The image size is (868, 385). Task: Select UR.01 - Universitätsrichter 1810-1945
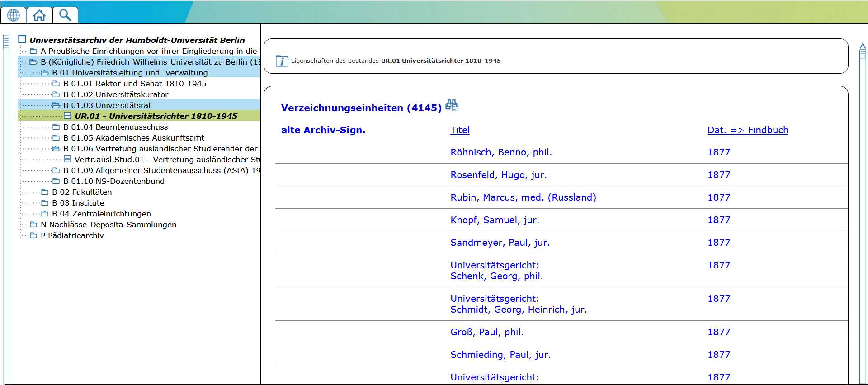point(156,116)
